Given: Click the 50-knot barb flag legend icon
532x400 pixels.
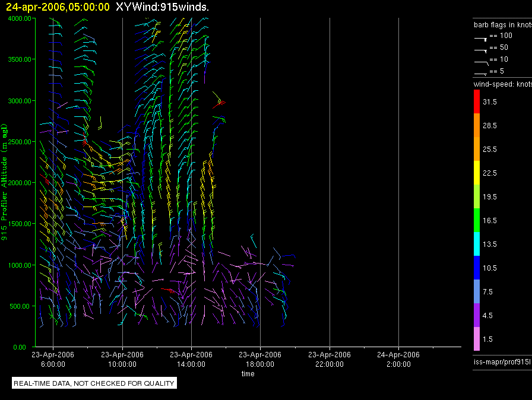Looking at the screenshot, I should [480, 48].
